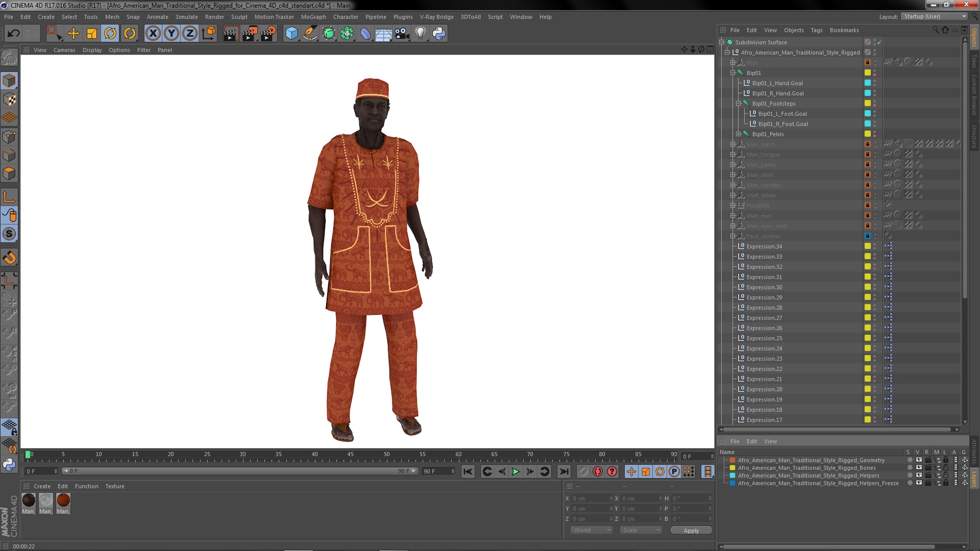Open Object Manager Tags menu
The height and width of the screenshot is (551, 980).
817,30
